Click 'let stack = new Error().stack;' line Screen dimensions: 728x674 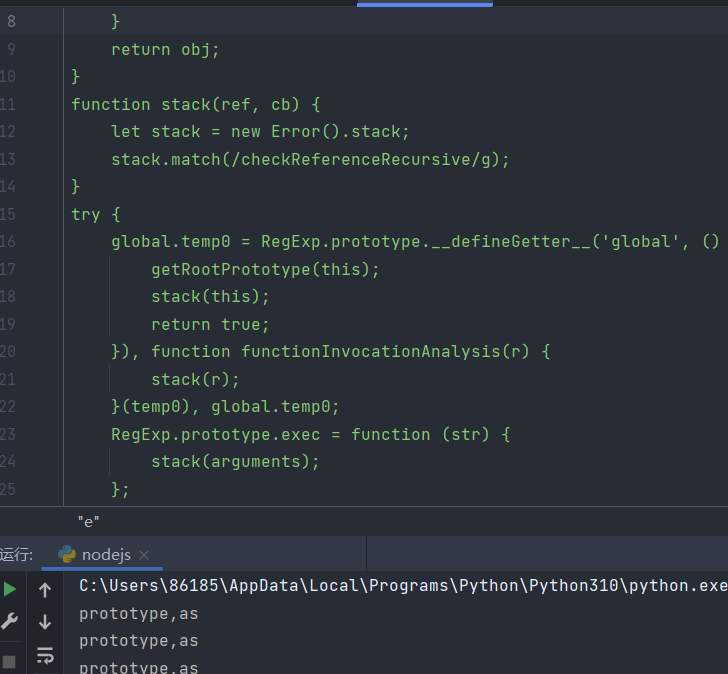point(260,132)
